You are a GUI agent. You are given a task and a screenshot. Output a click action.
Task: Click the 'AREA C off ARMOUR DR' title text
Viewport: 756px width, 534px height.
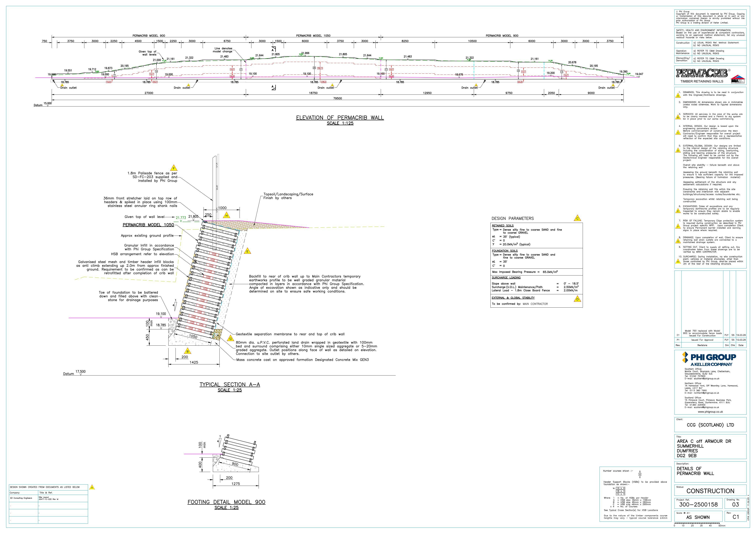[704, 441]
